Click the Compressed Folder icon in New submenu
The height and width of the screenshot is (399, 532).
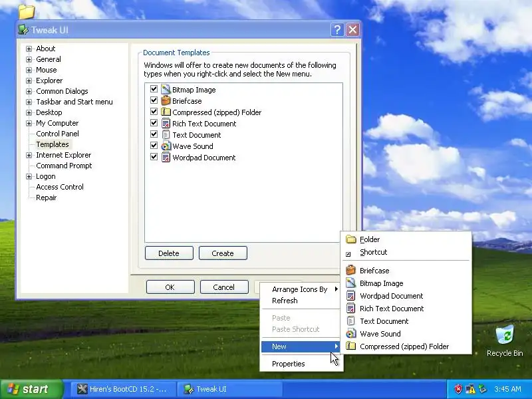[351, 346]
